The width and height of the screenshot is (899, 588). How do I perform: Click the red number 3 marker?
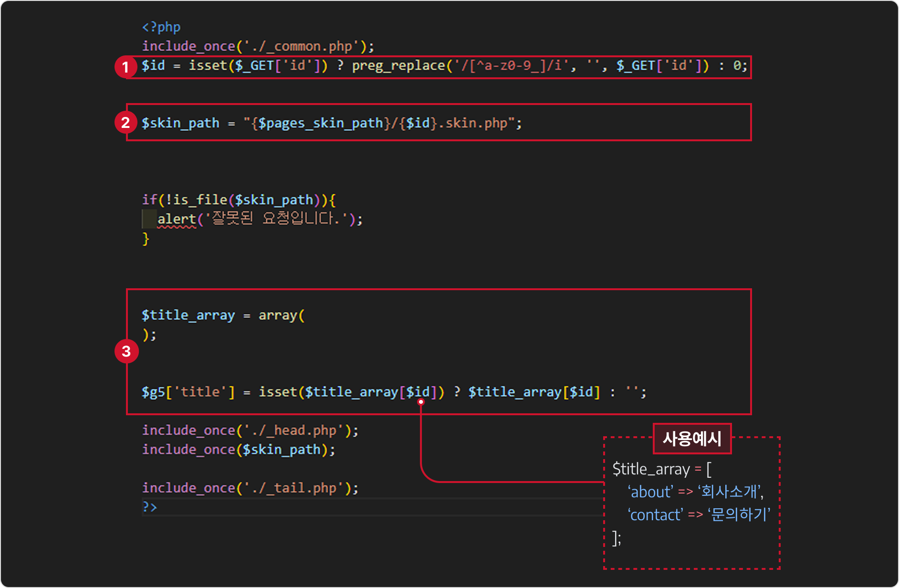pos(126,351)
